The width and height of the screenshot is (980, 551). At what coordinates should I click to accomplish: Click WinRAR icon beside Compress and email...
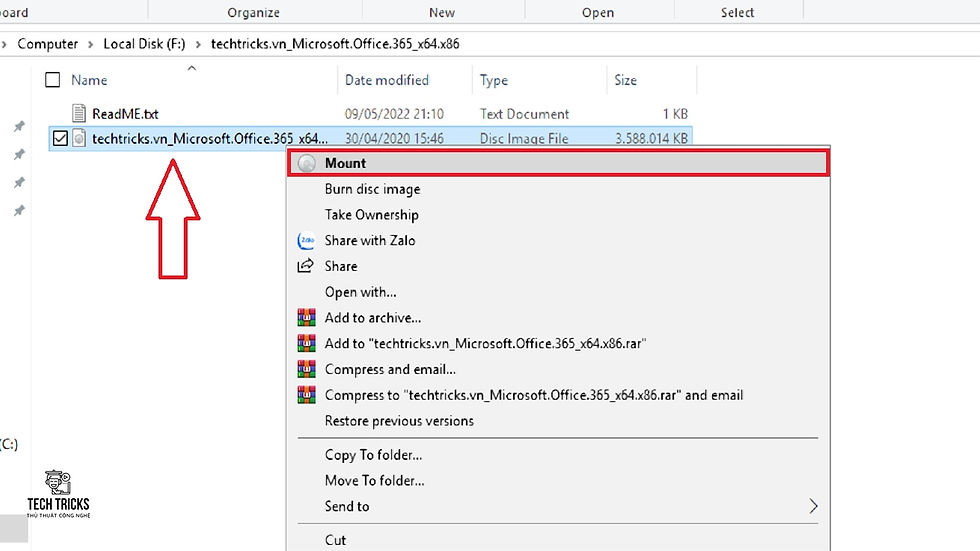[306, 369]
